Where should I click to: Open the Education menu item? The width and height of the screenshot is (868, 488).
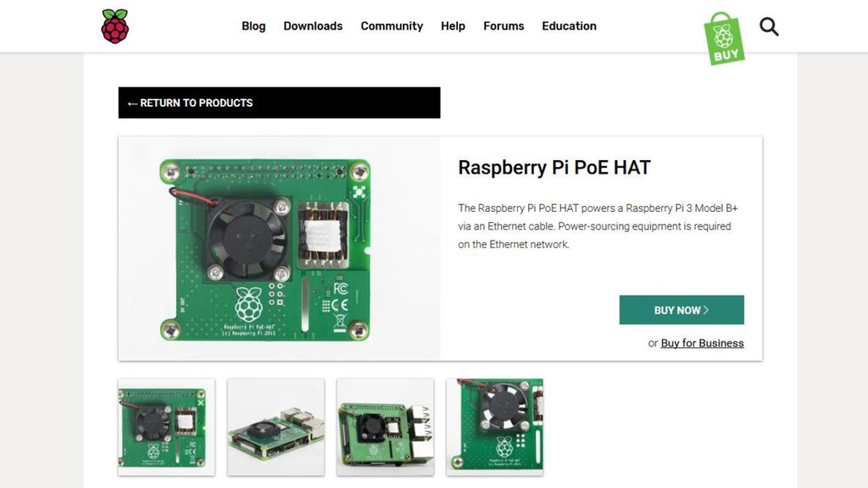click(x=569, y=26)
